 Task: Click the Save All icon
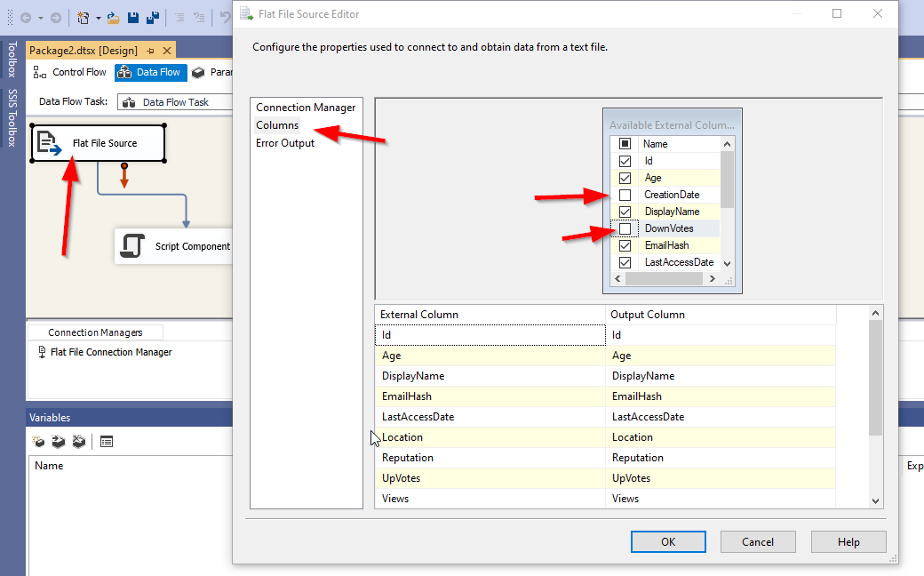[153, 18]
